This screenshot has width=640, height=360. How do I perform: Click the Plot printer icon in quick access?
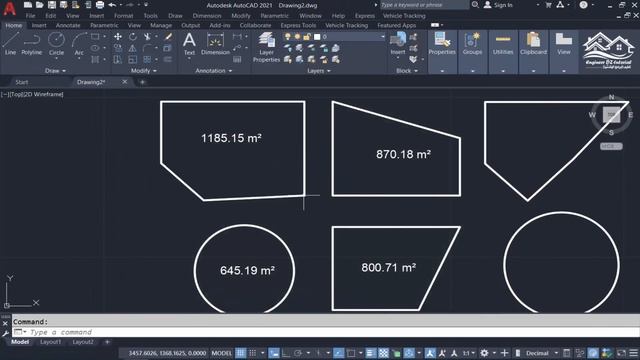click(x=100, y=5)
